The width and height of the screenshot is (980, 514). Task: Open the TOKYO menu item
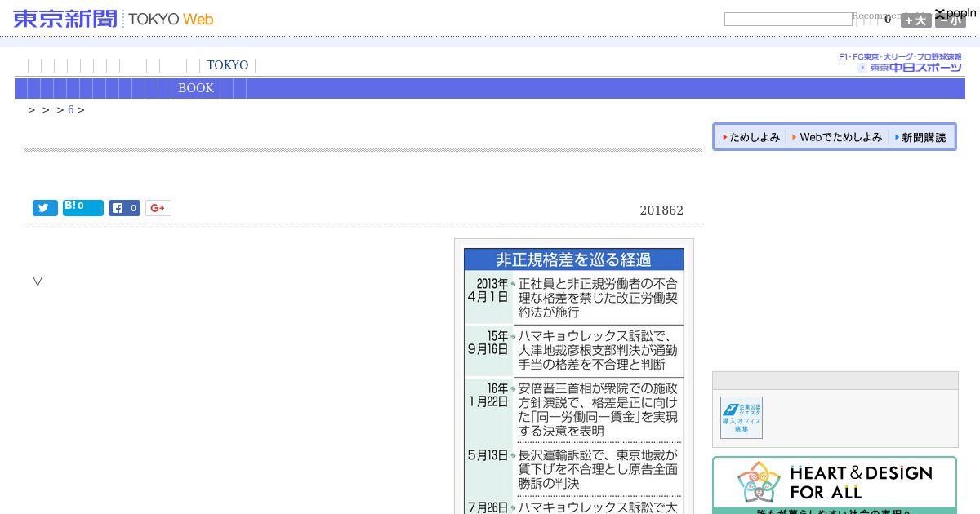point(227,65)
